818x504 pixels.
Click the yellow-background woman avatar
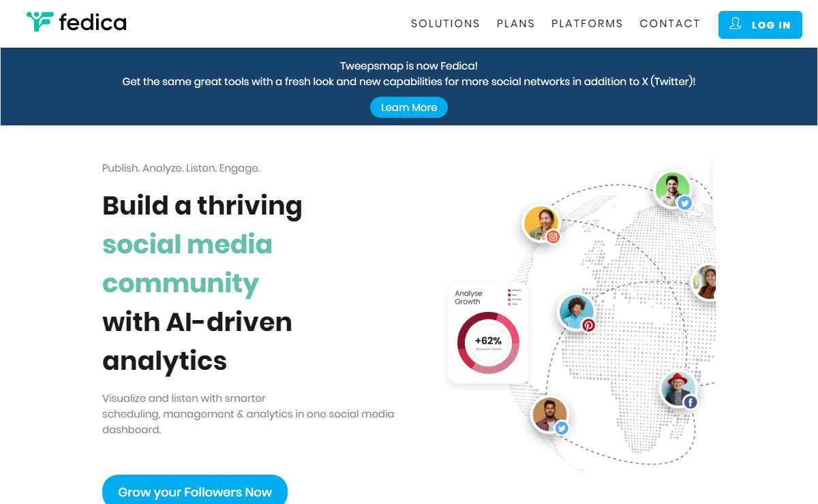click(x=541, y=223)
